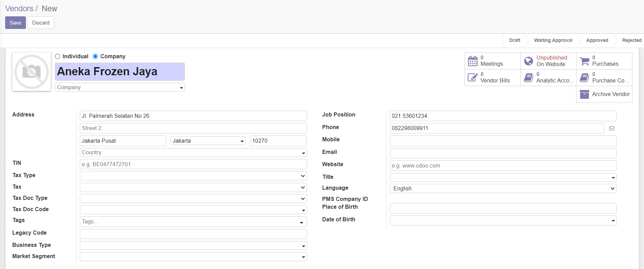This screenshot has width=644, height=269.
Task: Click the Analytic Accounts book icon
Action: coord(528,78)
